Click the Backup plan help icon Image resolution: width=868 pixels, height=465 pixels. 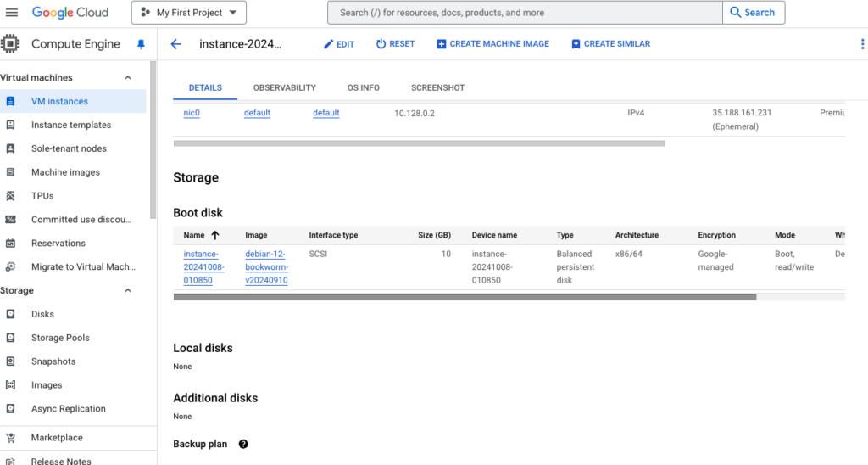tap(243, 444)
